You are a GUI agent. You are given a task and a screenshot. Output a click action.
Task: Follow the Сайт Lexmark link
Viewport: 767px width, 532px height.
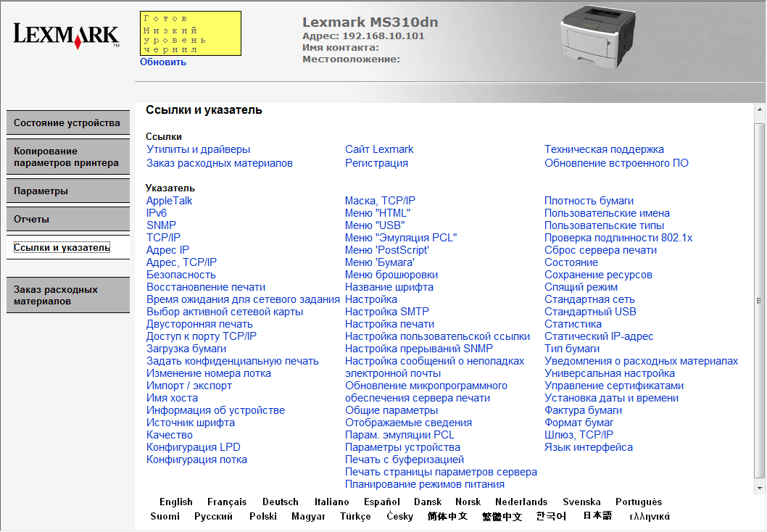pos(379,149)
